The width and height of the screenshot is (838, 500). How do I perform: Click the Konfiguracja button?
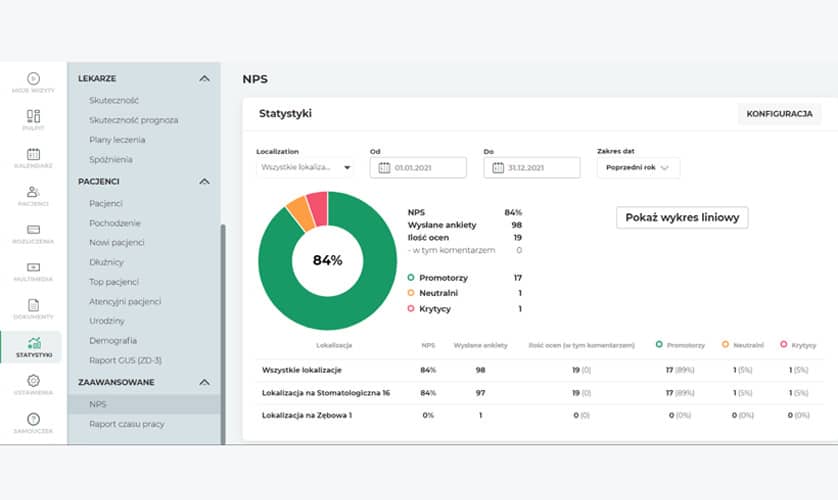pos(778,114)
